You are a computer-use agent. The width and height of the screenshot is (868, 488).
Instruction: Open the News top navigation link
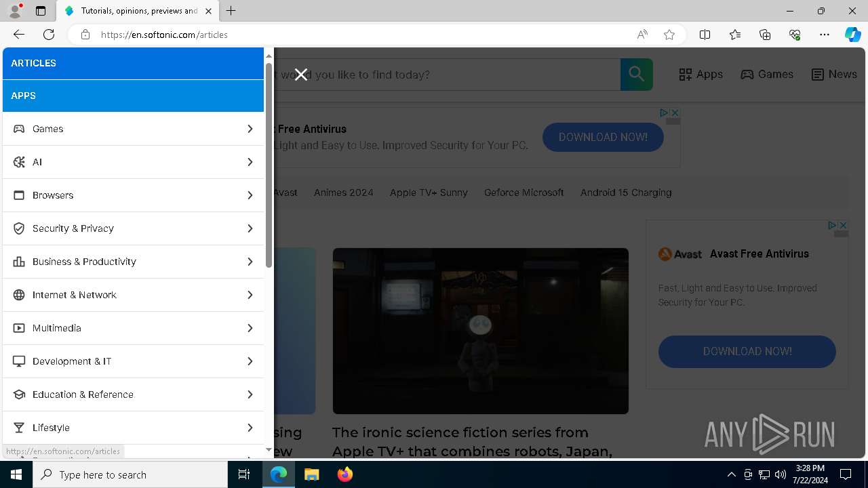[834, 75]
